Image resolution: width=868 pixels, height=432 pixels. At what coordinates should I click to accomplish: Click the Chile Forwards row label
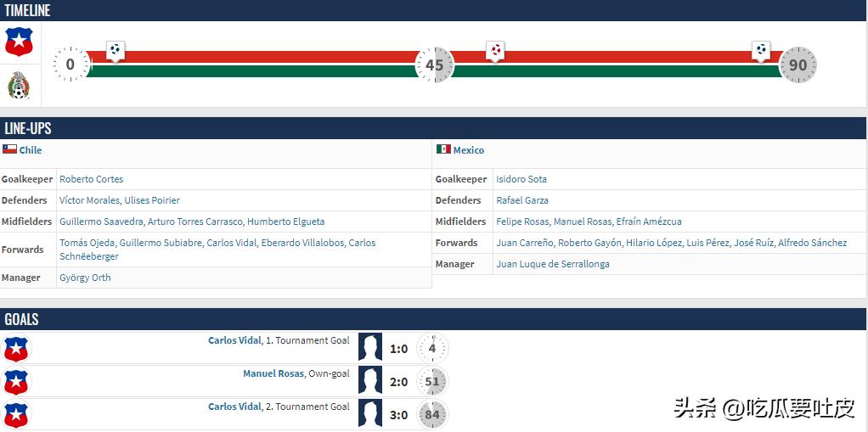pos(23,250)
